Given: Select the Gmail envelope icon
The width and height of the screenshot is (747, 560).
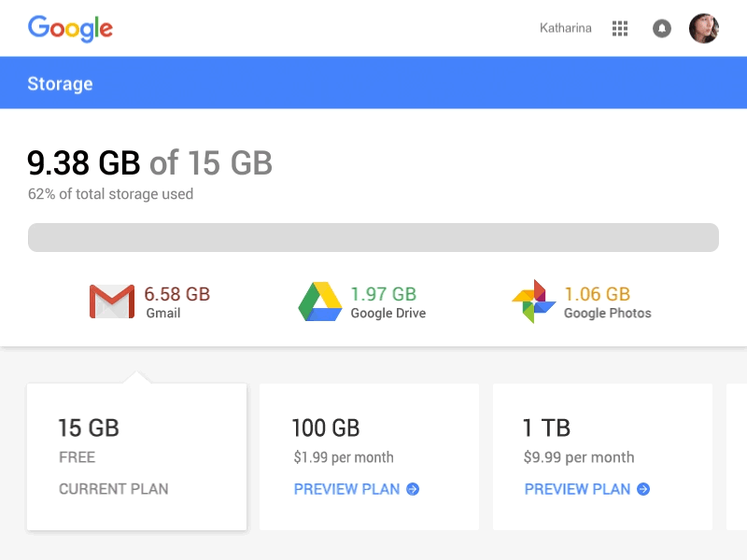Looking at the screenshot, I should (x=113, y=301).
